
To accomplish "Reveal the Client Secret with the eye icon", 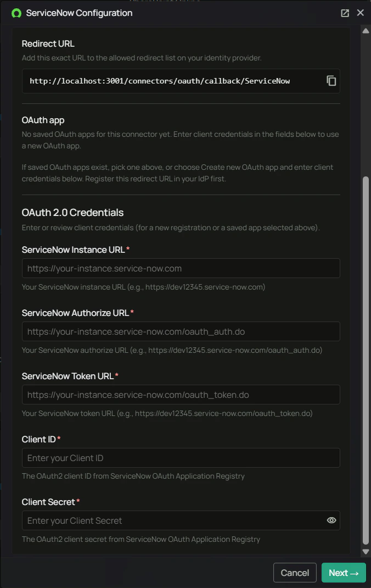I will [331, 520].
